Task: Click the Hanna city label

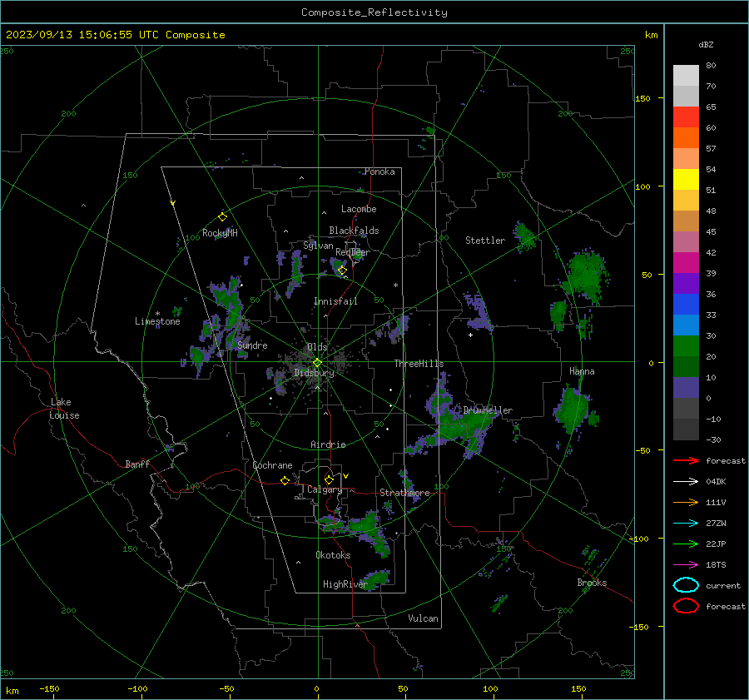Action: (582, 371)
